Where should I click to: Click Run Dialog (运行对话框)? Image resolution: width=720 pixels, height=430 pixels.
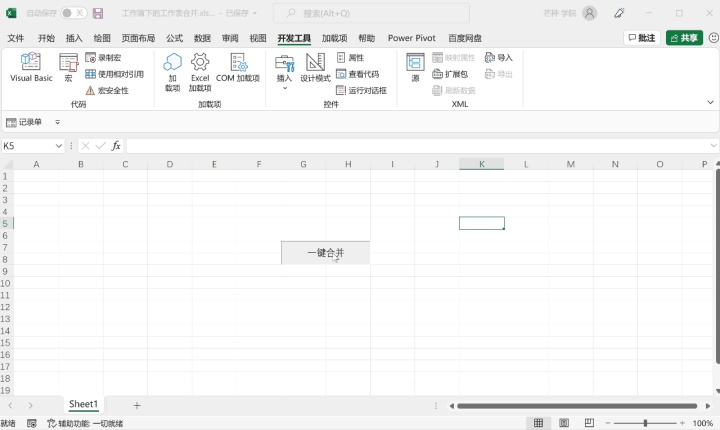(x=361, y=91)
